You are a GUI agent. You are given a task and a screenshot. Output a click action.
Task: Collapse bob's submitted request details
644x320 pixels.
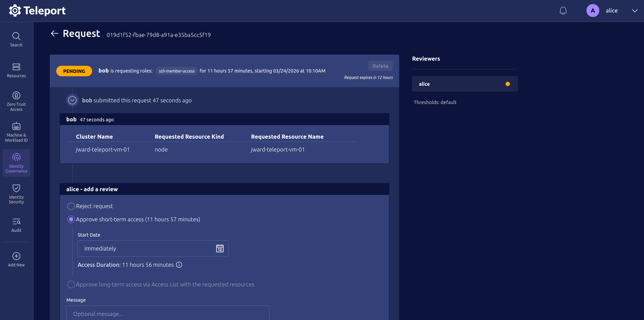coord(72,100)
